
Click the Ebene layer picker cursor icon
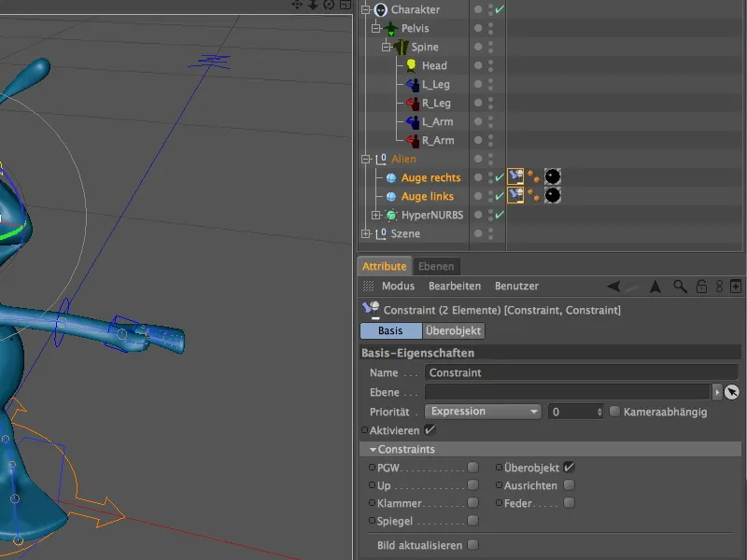point(732,392)
